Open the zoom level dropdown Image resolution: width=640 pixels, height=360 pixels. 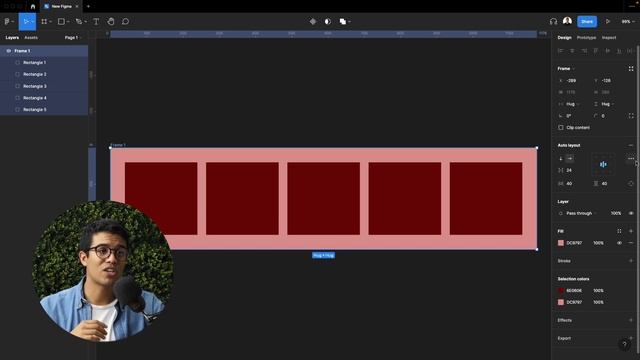pos(627,22)
